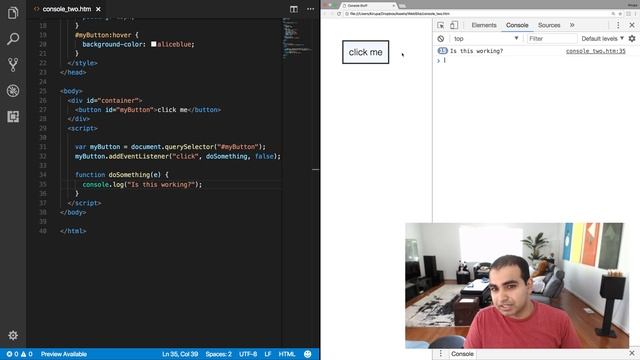Change Spaces: 2 indentation setting
Screen dimensions: 640x360
[218, 354]
